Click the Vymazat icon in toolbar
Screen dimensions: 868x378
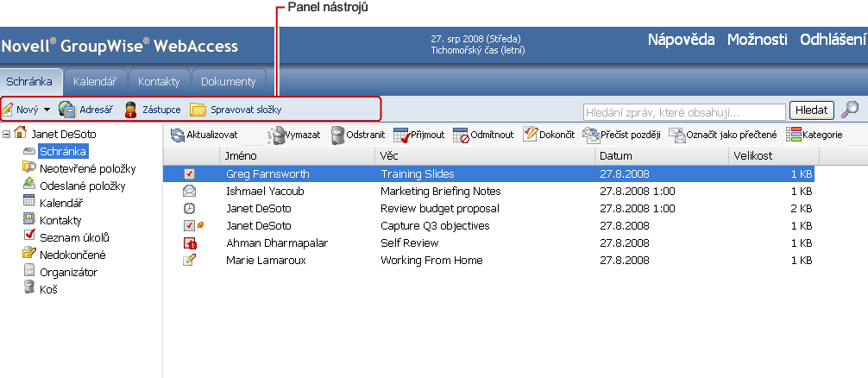[x=276, y=135]
